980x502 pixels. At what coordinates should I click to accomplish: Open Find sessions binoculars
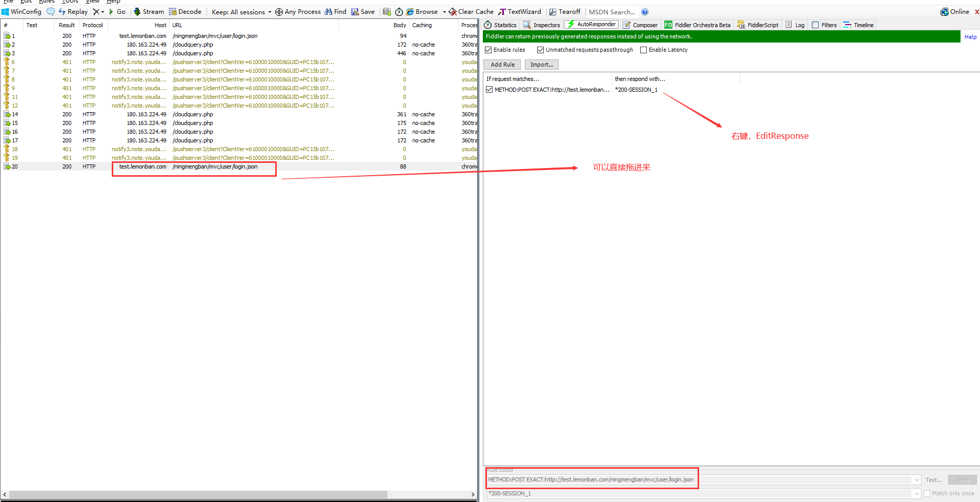[335, 12]
